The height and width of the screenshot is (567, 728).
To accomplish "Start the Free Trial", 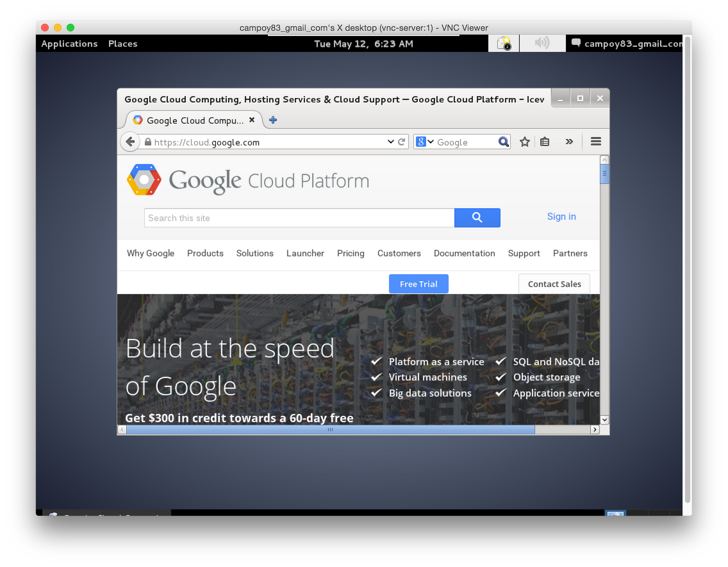I will (418, 284).
